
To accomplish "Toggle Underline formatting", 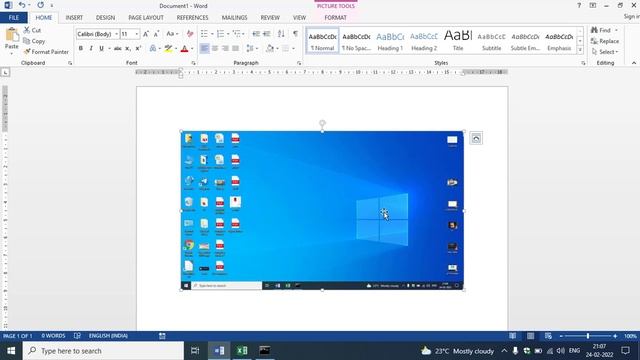I will 101,49.
